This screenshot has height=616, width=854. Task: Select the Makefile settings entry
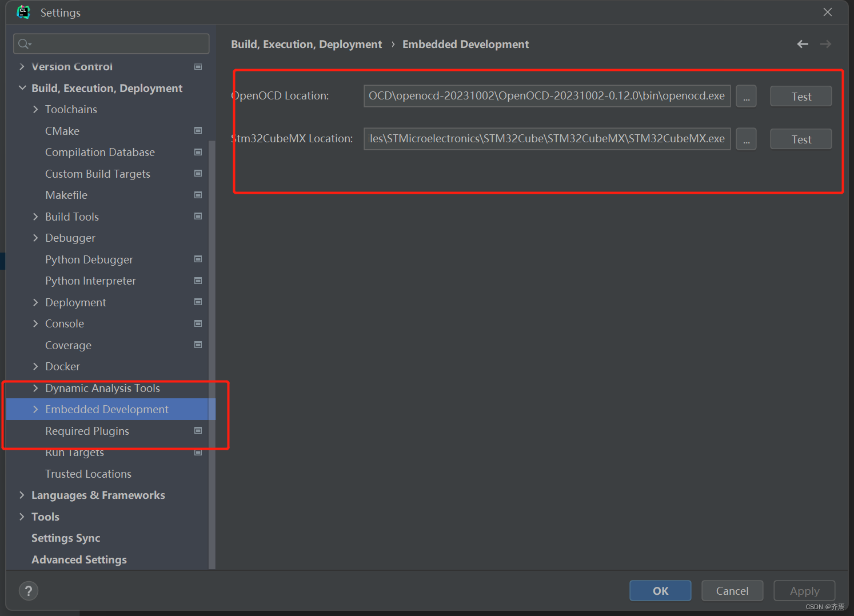66,195
